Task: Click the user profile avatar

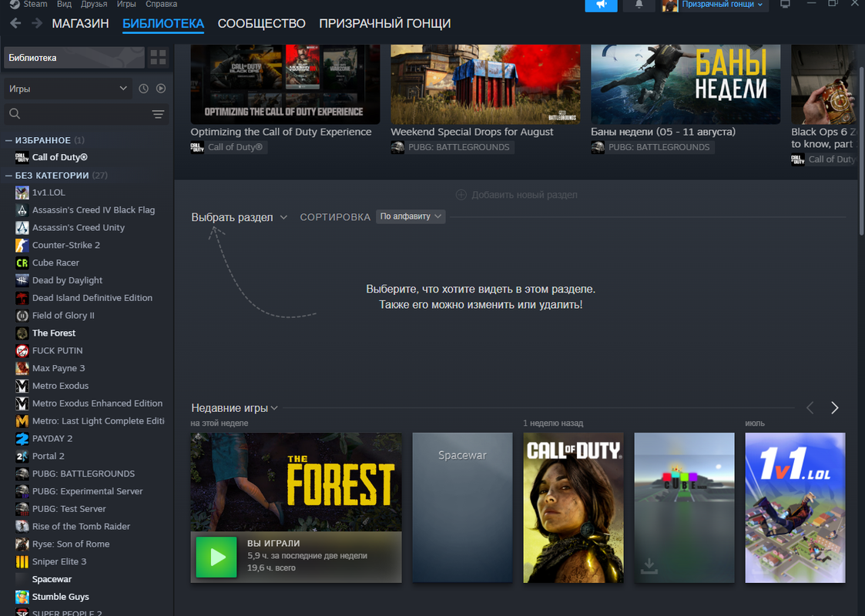Action: 669,5
